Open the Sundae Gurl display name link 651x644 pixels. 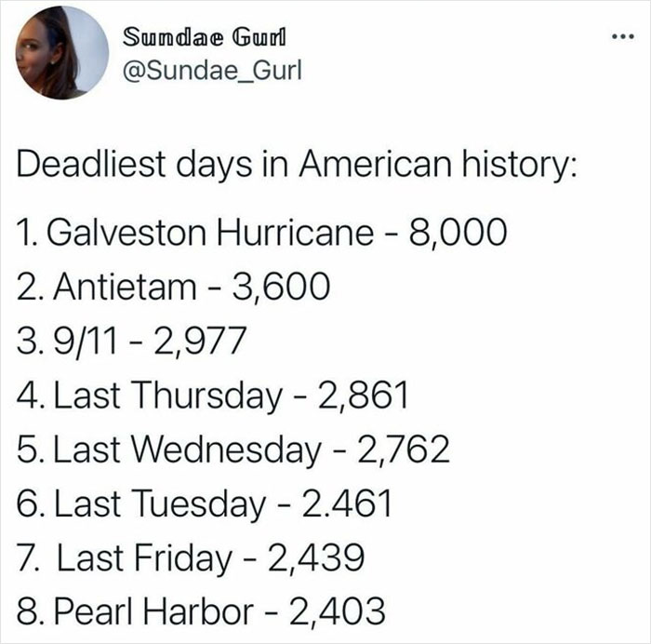[x=206, y=37]
